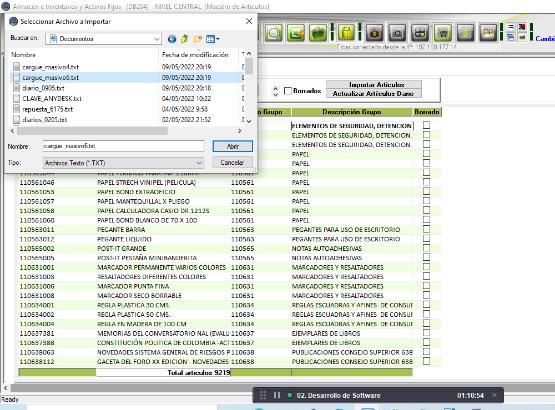Check Borrado for PEGANTE BARRA row
The height and width of the screenshot is (410, 555).
(x=427, y=229)
